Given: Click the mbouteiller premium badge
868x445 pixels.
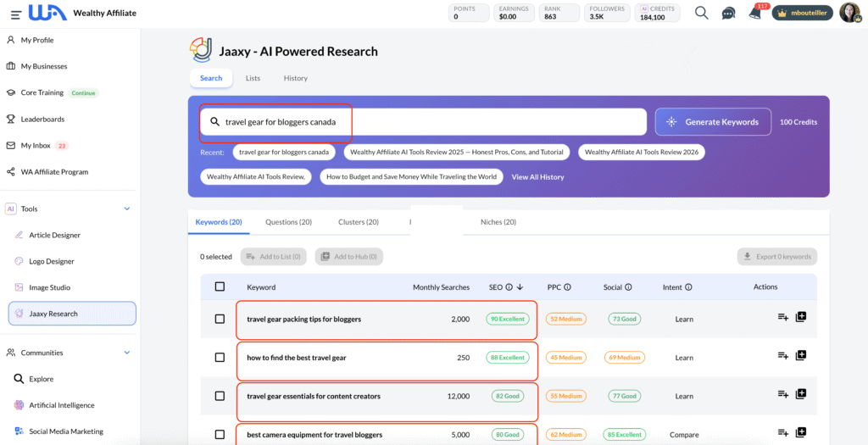Looking at the screenshot, I should (x=802, y=14).
